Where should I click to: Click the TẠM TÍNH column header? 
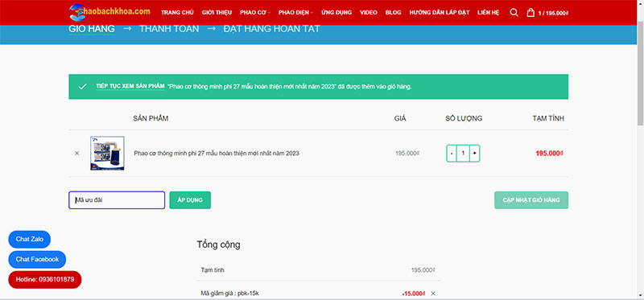pos(548,118)
